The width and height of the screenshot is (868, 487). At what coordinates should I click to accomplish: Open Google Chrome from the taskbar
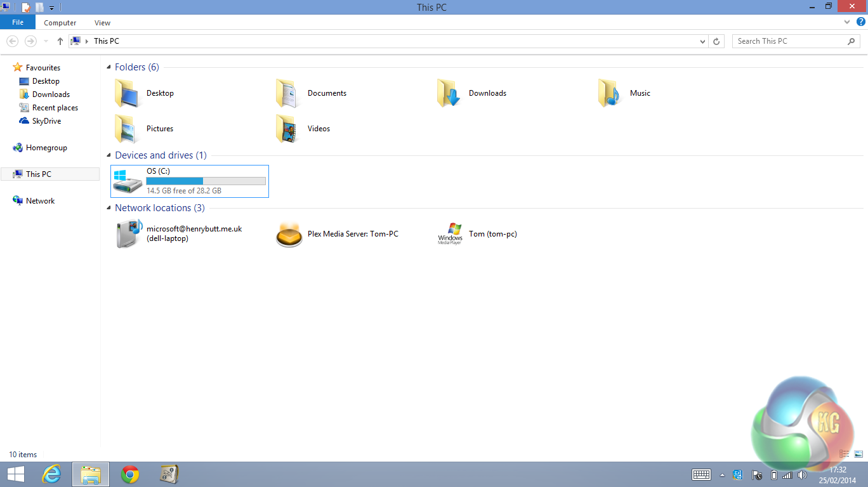click(x=130, y=474)
